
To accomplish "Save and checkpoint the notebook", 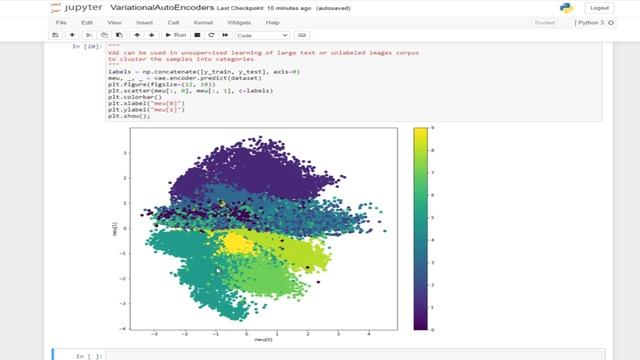I will click(56, 35).
